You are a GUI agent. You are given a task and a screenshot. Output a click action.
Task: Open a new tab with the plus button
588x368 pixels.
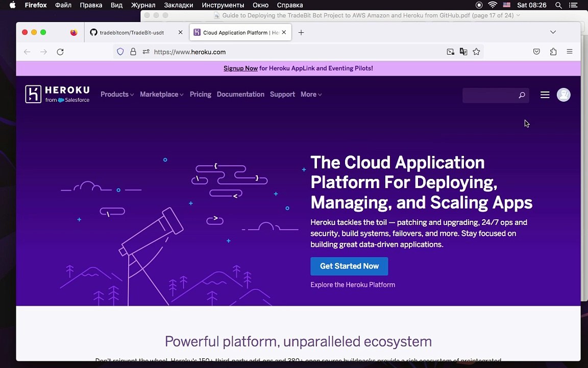pyautogui.click(x=301, y=33)
